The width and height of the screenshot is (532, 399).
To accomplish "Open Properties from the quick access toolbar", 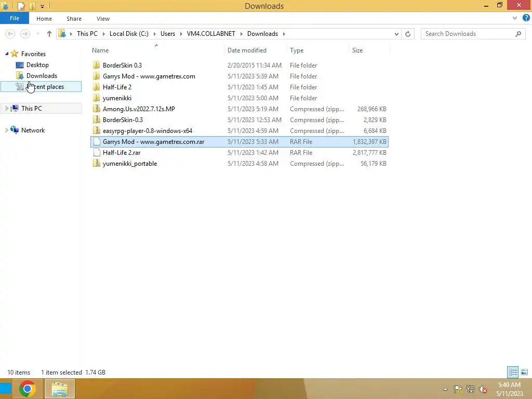I will point(21,6).
